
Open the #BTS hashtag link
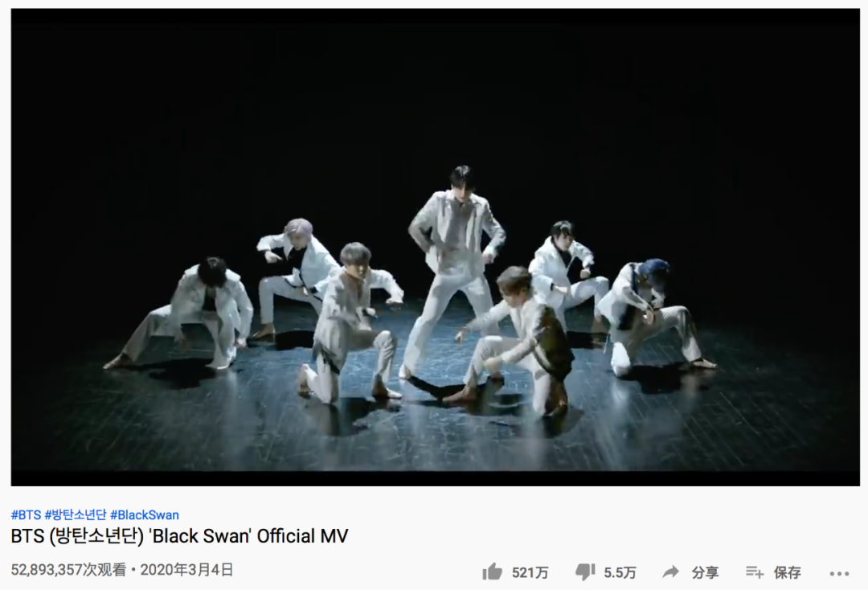tap(26, 514)
